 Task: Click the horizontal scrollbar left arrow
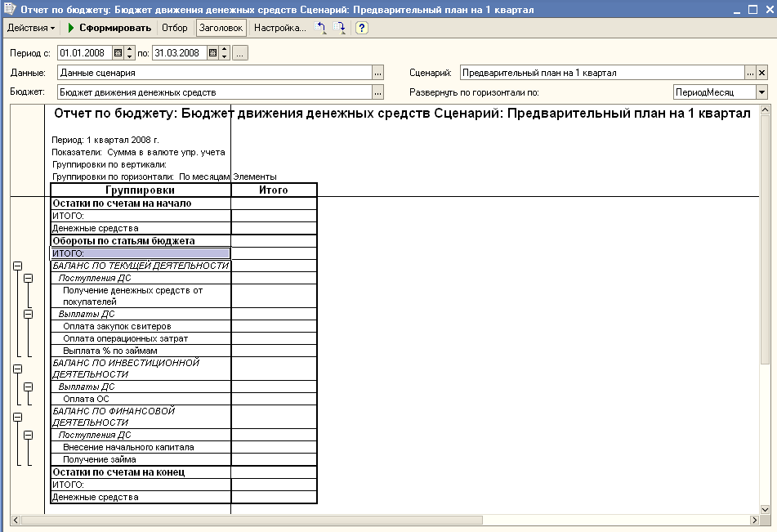[16, 520]
